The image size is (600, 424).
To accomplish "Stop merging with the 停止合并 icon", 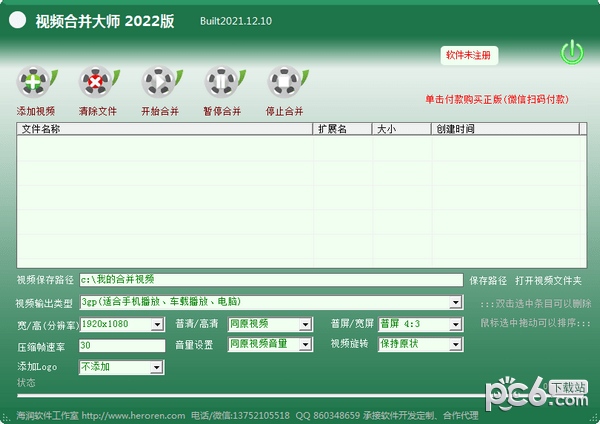I will click(287, 82).
